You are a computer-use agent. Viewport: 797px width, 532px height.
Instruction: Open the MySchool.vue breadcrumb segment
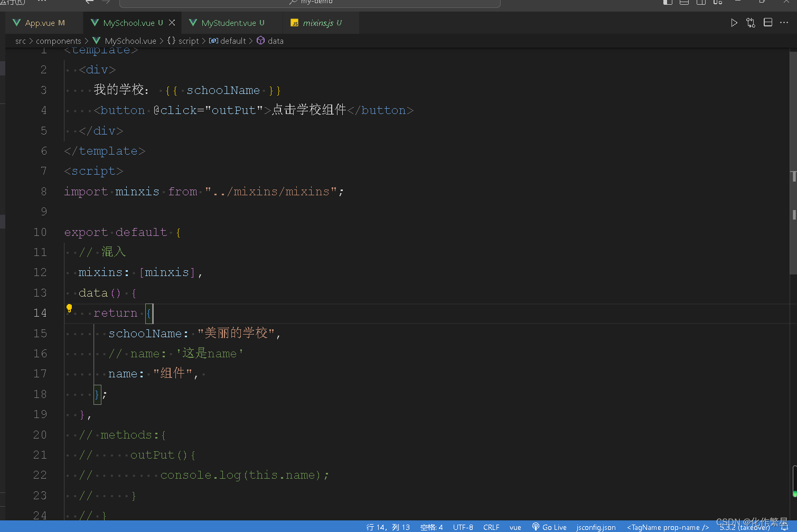coord(130,41)
